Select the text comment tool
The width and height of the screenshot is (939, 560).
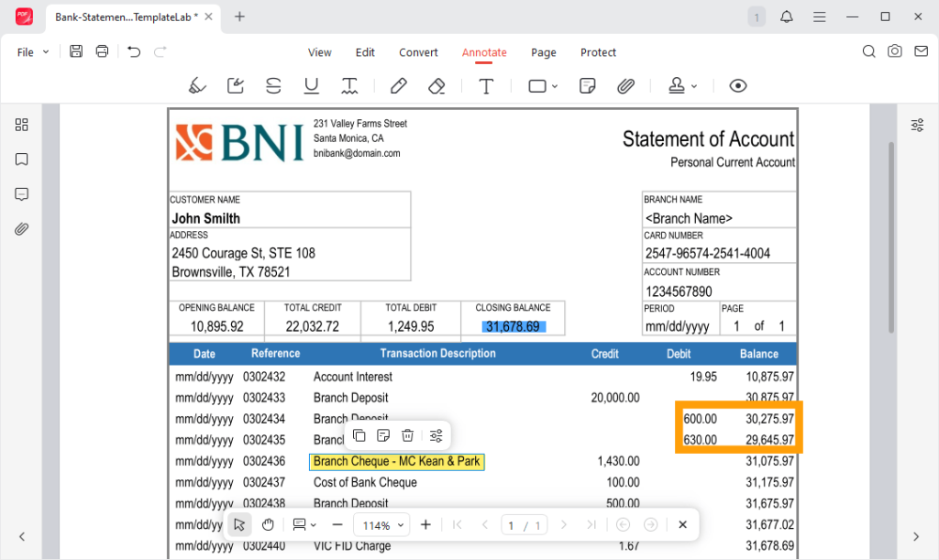486,86
